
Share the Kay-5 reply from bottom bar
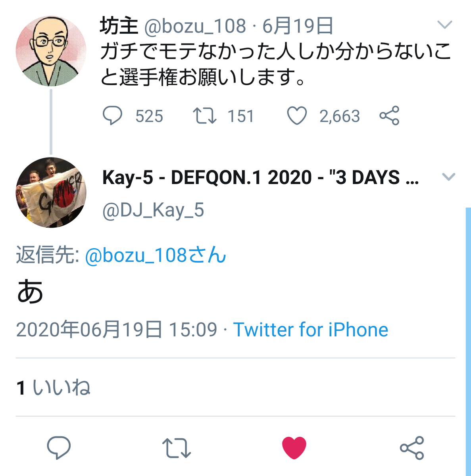412,448
